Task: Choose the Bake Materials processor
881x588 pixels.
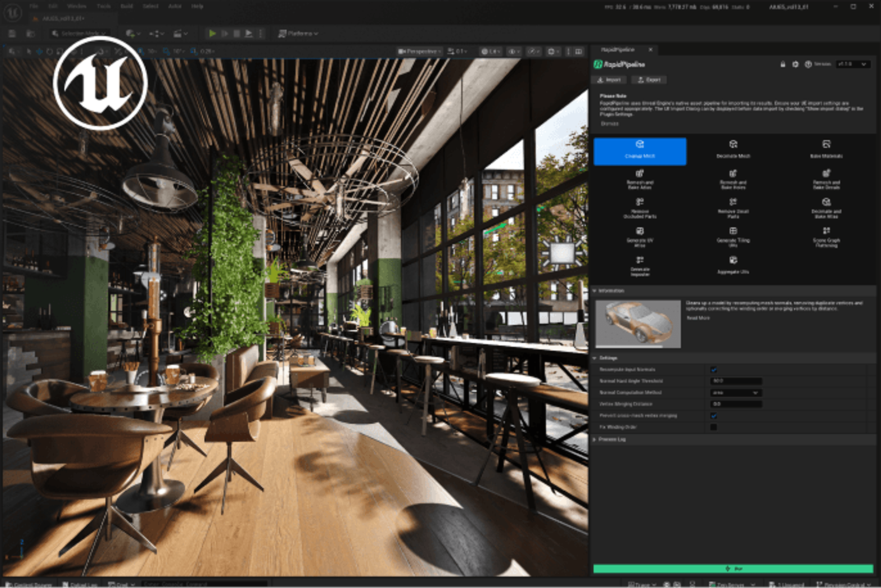Action: coord(826,149)
